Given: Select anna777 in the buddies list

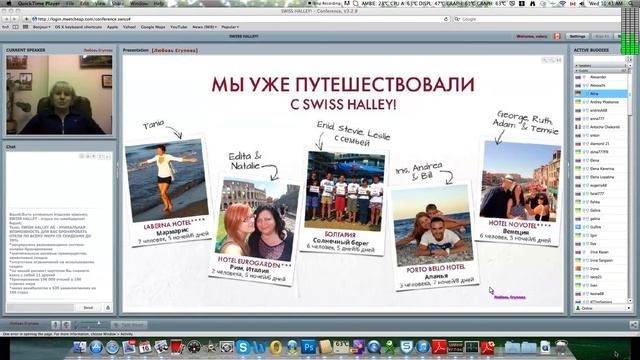Looking at the screenshot, I should coord(601,119).
